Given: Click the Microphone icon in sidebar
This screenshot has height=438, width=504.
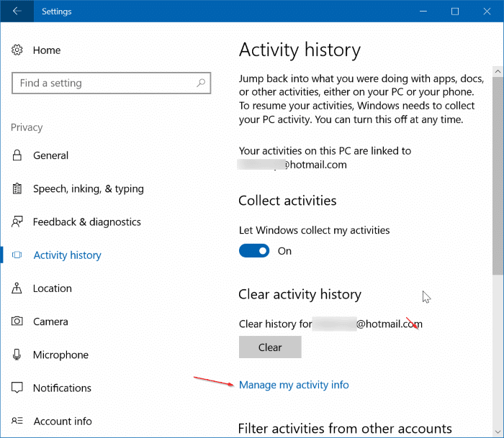Looking at the screenshot, I should coord(17,355).
